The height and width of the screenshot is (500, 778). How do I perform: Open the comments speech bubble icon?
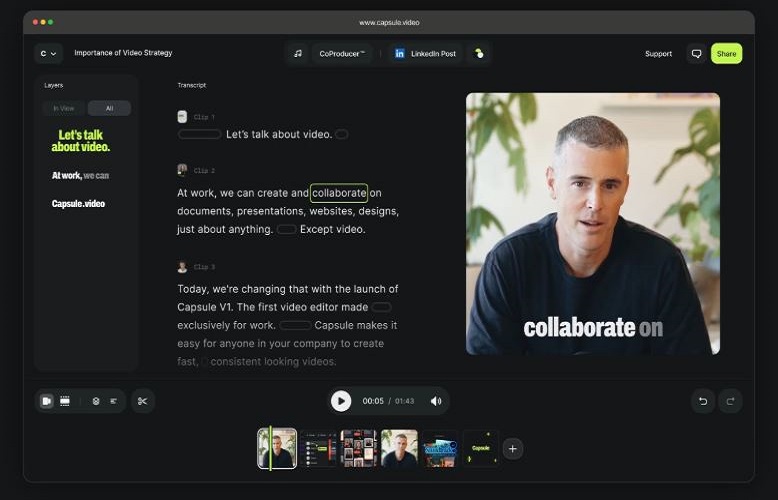tap(697, 54)
